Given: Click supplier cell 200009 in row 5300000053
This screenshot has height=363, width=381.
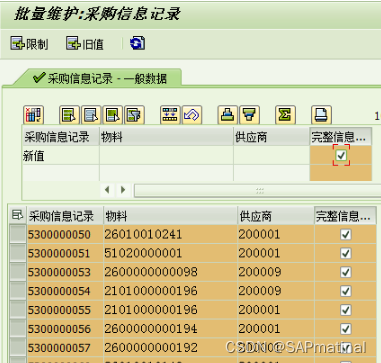Looking at the screenshot, I should click(276, 272).
